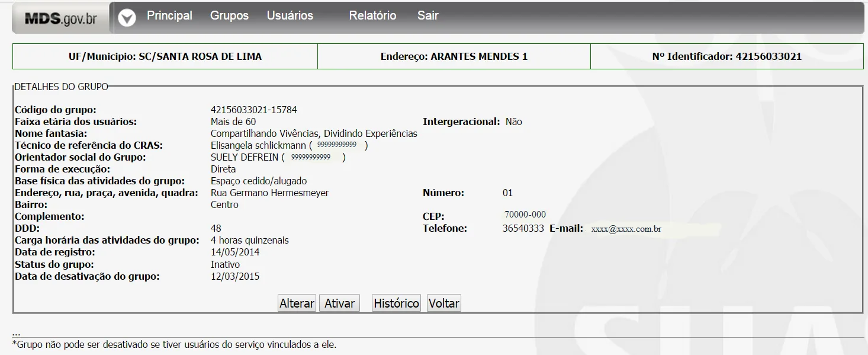Open the Grupos menu

coord(229,16)
